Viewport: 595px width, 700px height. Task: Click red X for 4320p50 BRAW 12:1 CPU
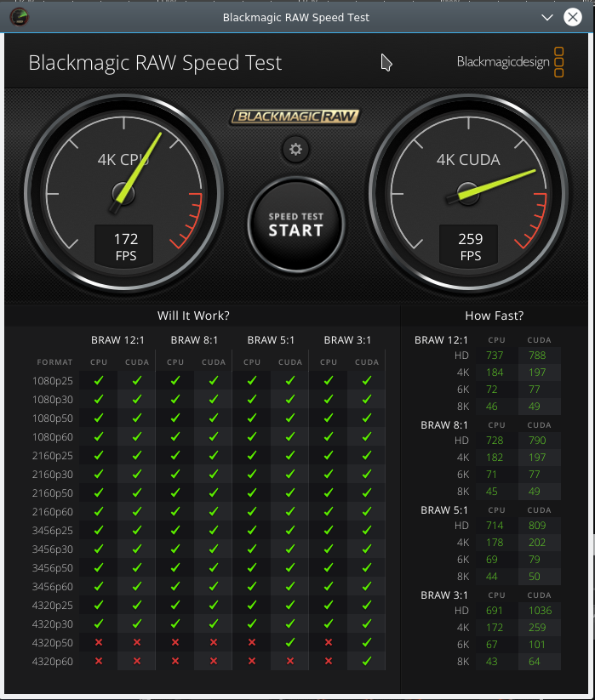(x=99, y=642)
